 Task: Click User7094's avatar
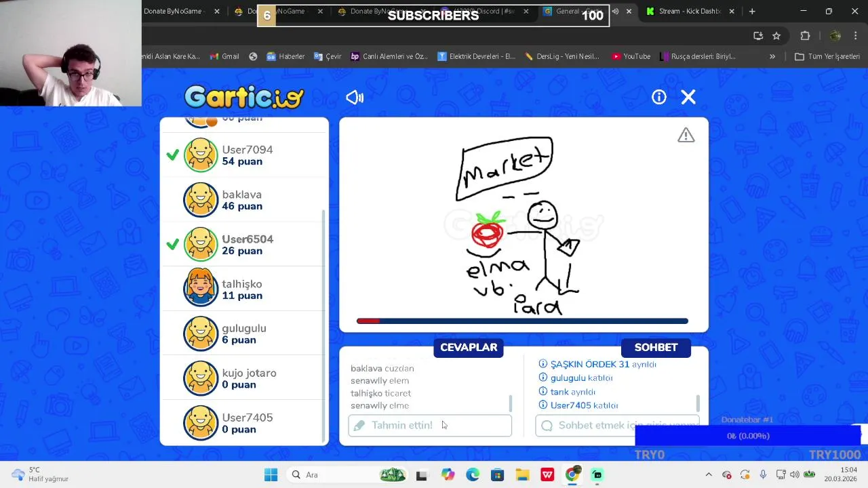pyautogui.click(x=201, y=155)
